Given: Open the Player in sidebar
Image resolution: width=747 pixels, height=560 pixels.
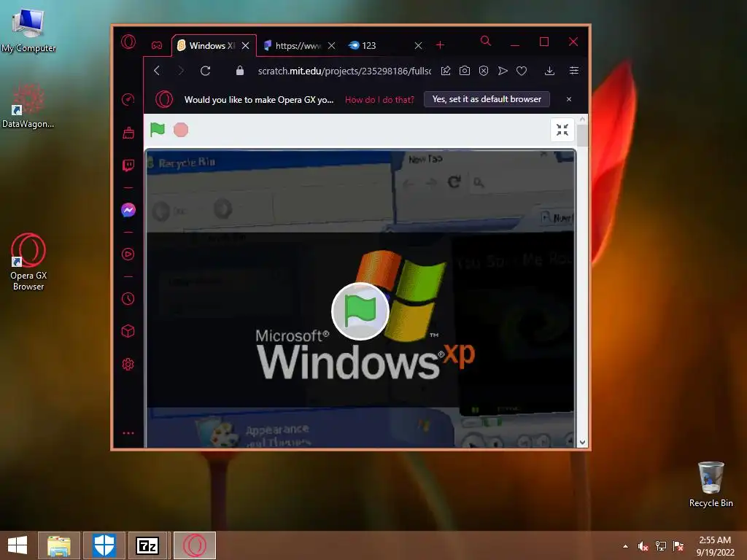Looking at the screenshot, I should point(128,254).
